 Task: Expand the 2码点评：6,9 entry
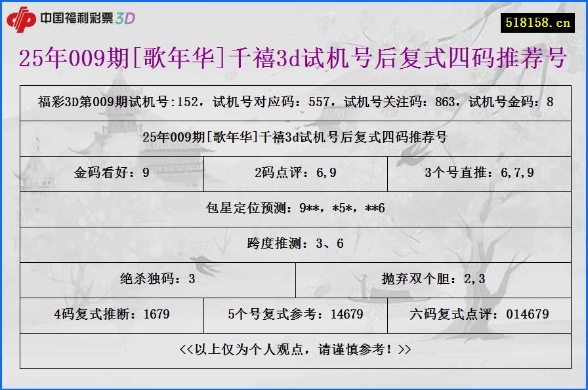click(x=294, y=174)
